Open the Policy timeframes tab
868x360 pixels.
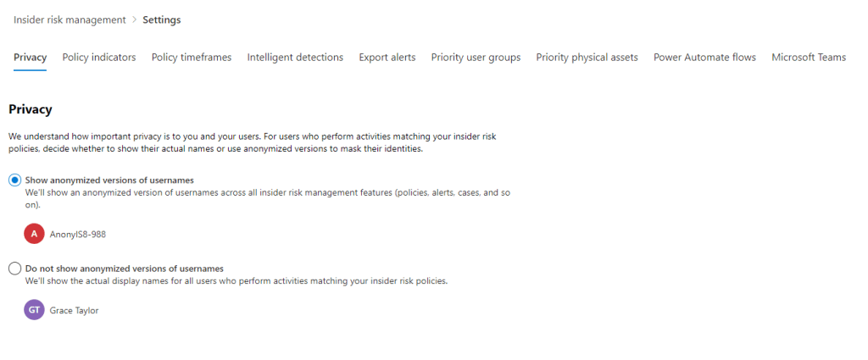pyautogui.click(x=192, y=58)
